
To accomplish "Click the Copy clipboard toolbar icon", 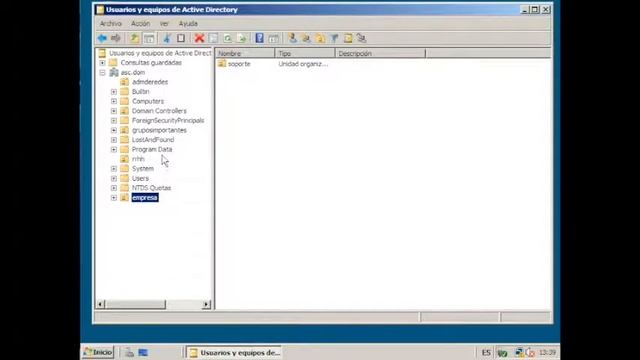I will (x=181, y=38).
